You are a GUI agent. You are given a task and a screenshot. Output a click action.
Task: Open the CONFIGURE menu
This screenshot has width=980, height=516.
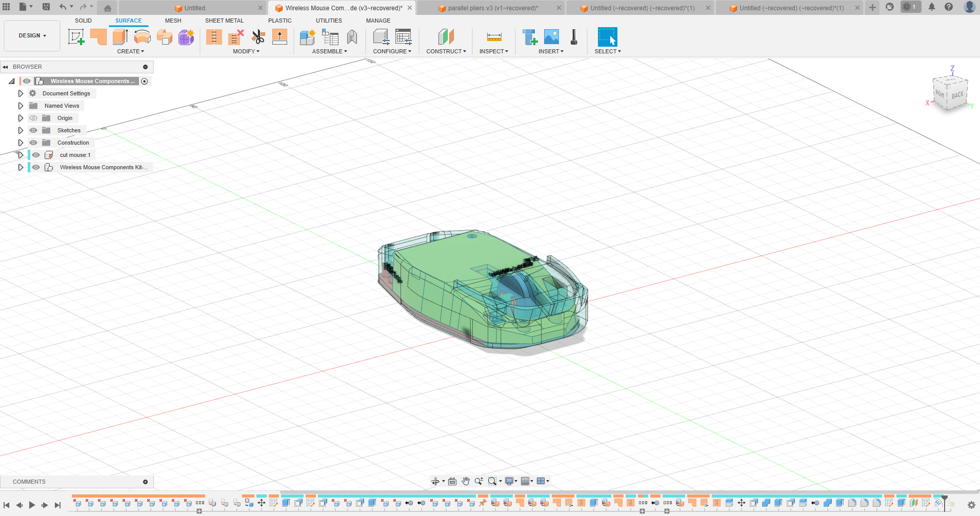[392, 51]
